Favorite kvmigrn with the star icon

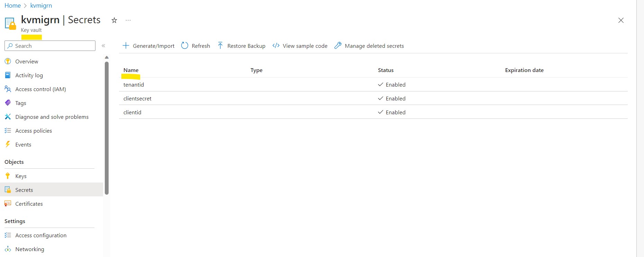click(114, 20)
